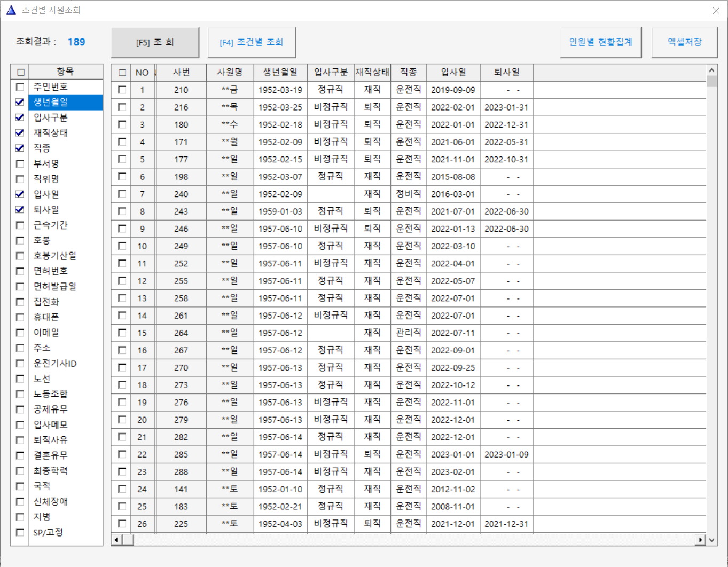Click the vertical scrollbar thumb

(711, 81)
